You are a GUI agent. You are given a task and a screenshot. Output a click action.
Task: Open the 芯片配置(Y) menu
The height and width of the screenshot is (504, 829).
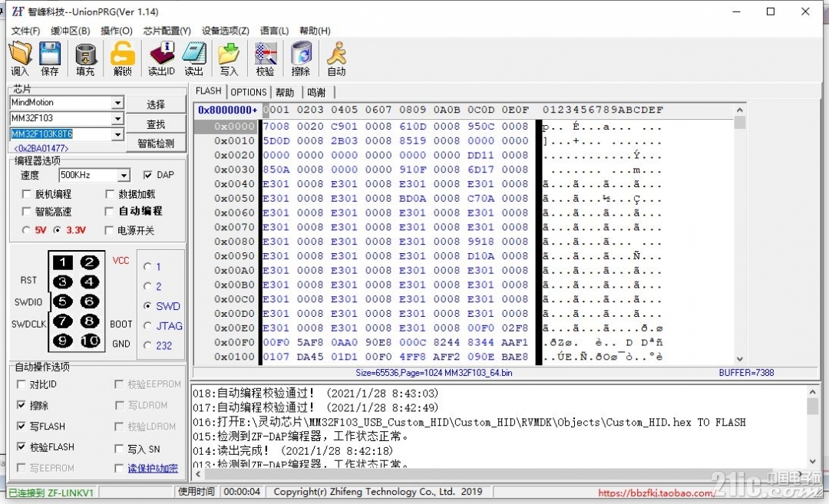tap(167, 31)
